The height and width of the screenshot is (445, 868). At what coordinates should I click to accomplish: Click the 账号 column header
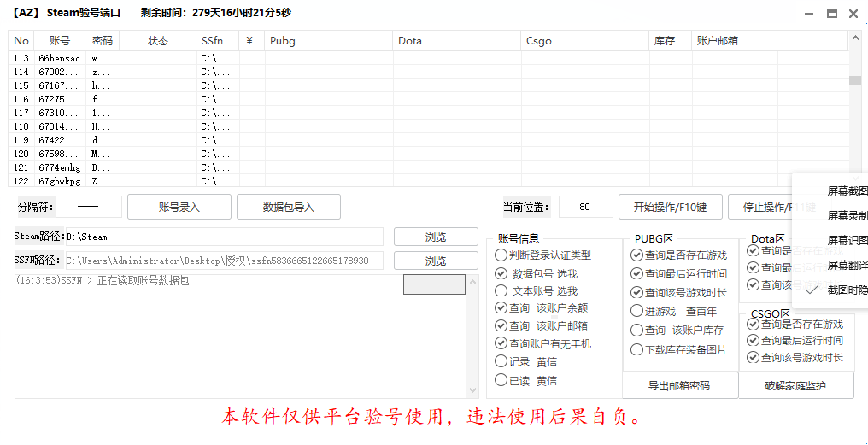[x=60, y=40]
